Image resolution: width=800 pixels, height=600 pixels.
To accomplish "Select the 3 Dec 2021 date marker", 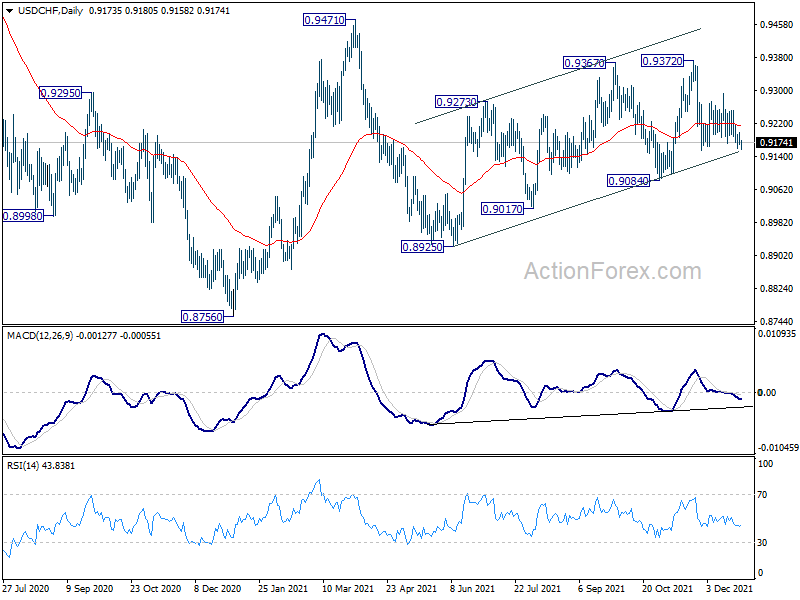I will click(730, 588).
